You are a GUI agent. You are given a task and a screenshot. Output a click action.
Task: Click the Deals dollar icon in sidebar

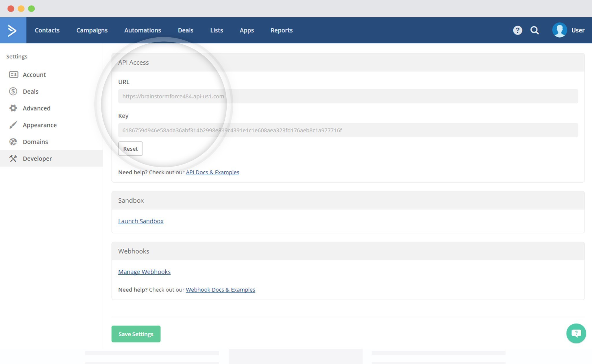coord(13,91)
